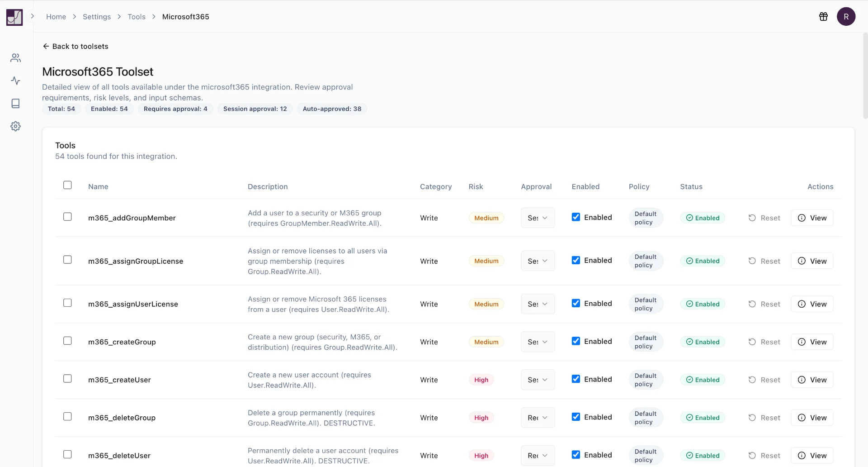The width and height of the screenshot is (868, 467).
Task: Reset the m365_assignGroupLicense tool policy
Action: [x=764, y=261]
